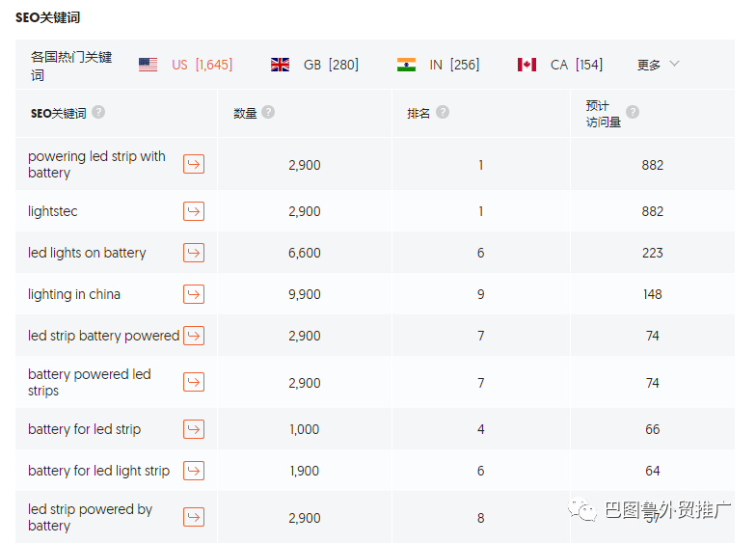Screen dimensions: 756x543
Task: Click keyword led strip battery powered
Action: coord(104,336)
